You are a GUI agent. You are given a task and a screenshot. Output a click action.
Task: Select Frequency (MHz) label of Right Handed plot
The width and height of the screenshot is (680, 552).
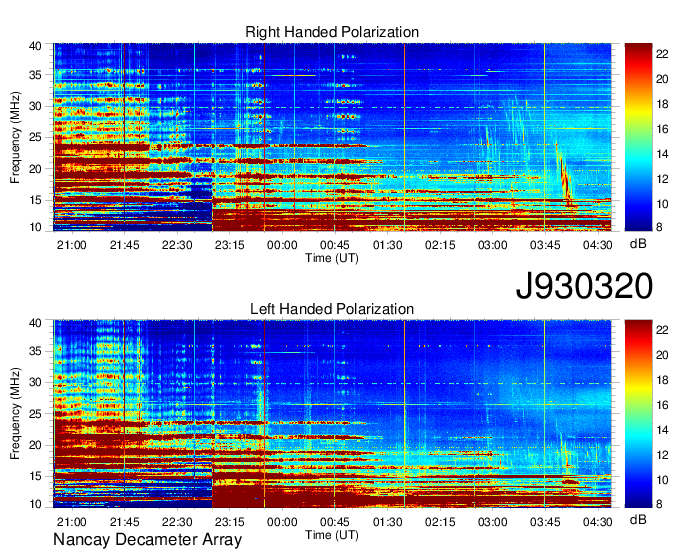[x=15, y=137]
